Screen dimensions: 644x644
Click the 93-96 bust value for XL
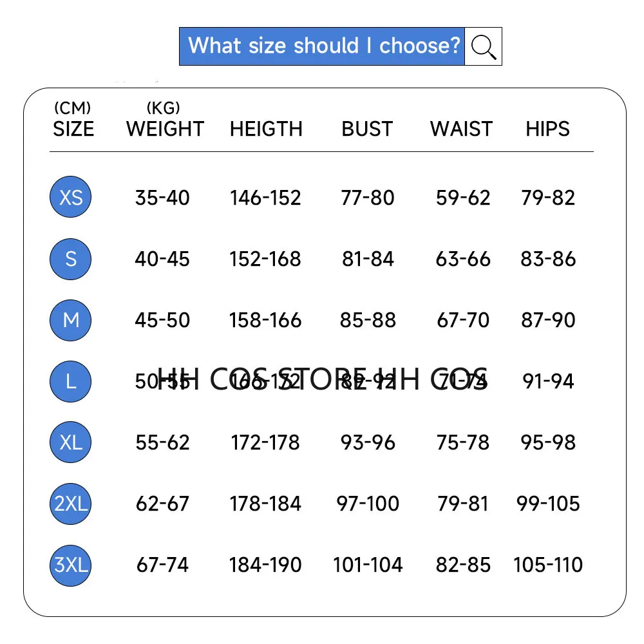pyautogui.click(x=368, y=442)
